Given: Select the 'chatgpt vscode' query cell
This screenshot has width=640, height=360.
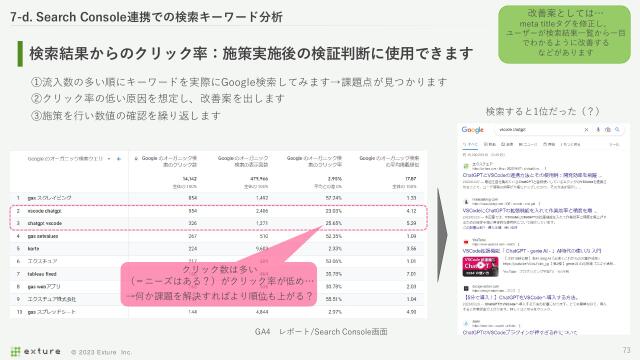Looking at the screenshot, I should click(44, 223).
